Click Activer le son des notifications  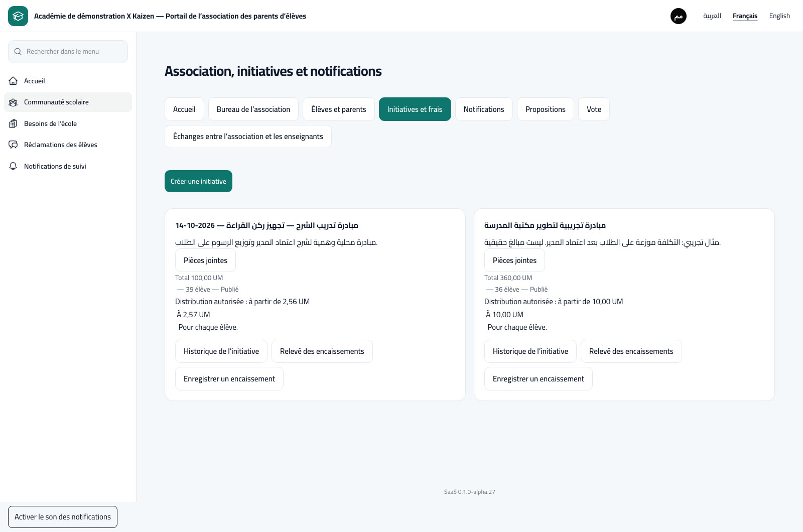tap(63, 517)
